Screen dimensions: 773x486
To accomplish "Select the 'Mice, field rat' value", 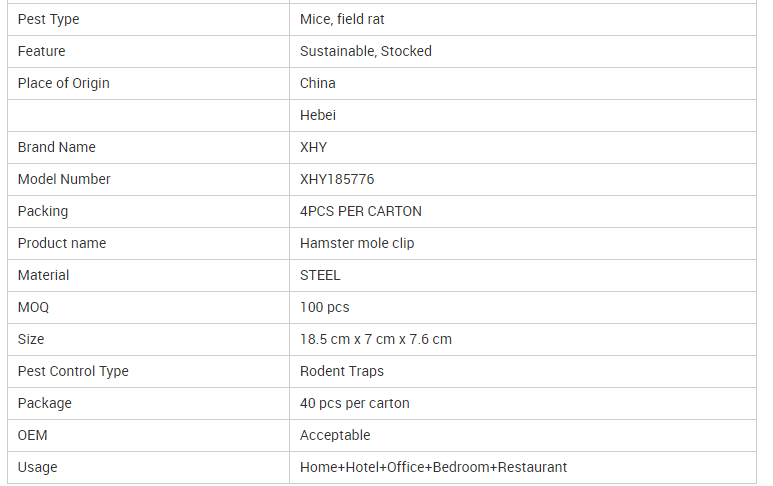I will point(342,19).
